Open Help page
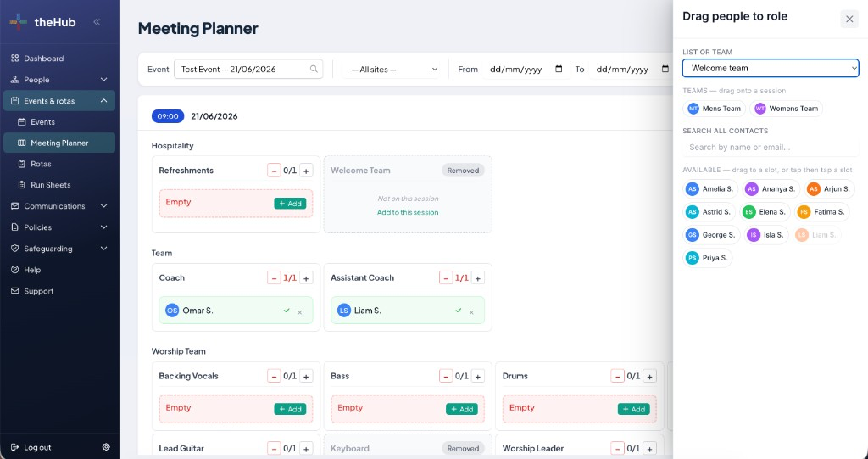 coord(59,270)
